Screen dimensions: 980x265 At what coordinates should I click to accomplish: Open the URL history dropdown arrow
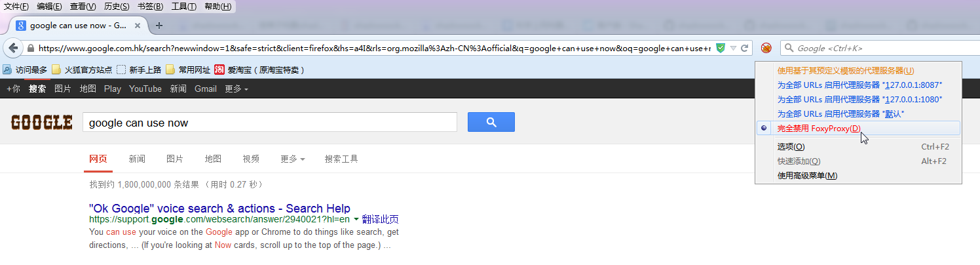coord(733,48)
